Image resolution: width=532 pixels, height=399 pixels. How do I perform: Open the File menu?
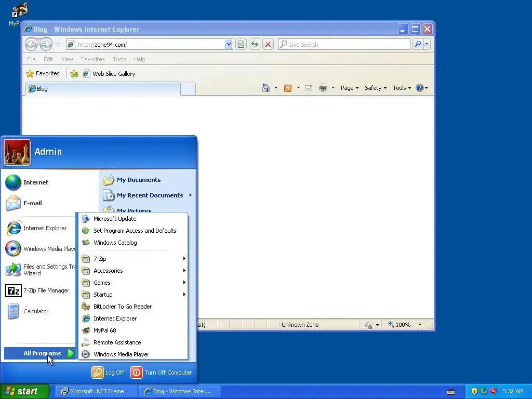click(31, 59)
